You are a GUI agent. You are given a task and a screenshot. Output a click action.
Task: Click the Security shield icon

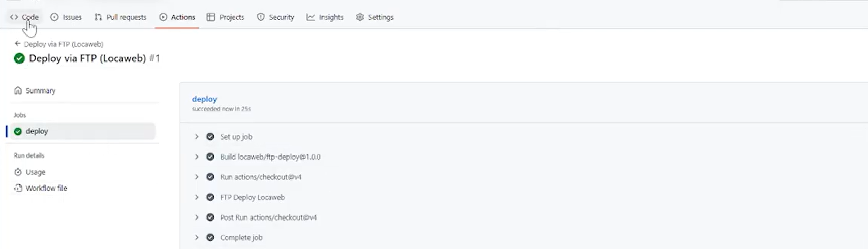[261, 17]
